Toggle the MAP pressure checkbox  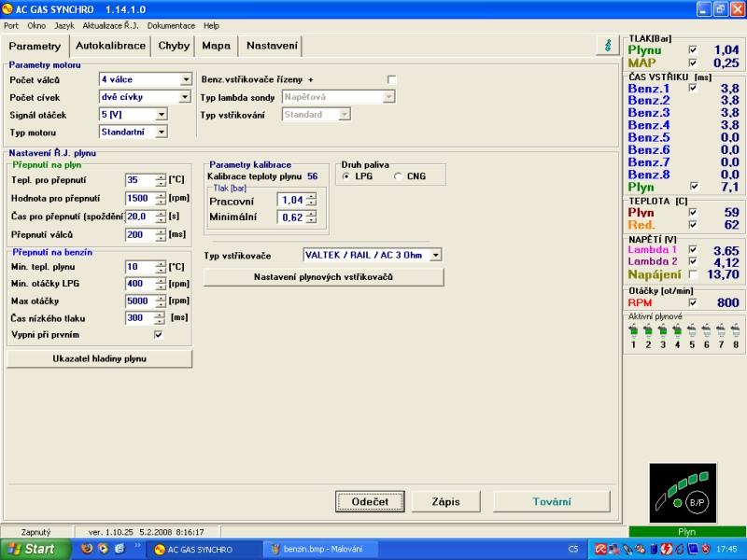693,63
